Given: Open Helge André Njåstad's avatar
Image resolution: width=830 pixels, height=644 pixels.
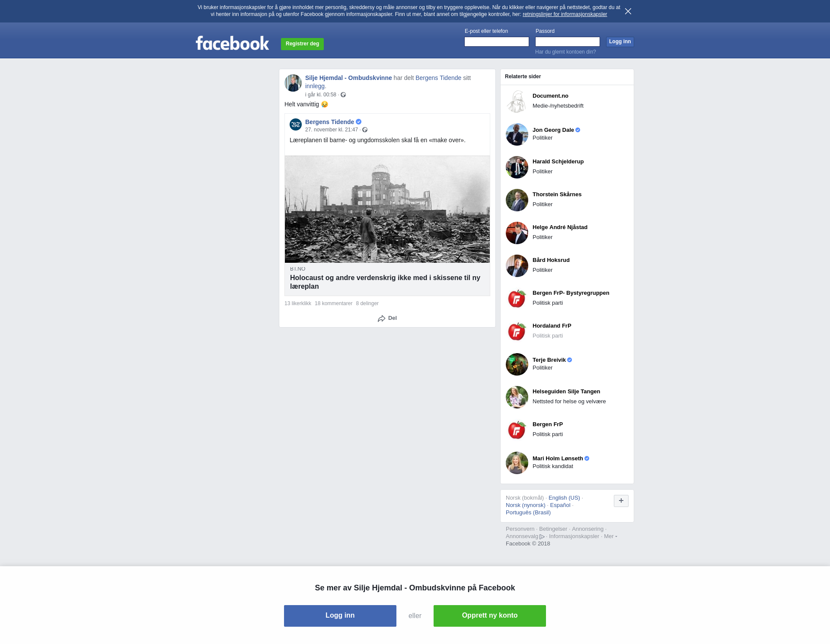Looking at the screenshot, I should pyautogui.click(x=517, y=233).
